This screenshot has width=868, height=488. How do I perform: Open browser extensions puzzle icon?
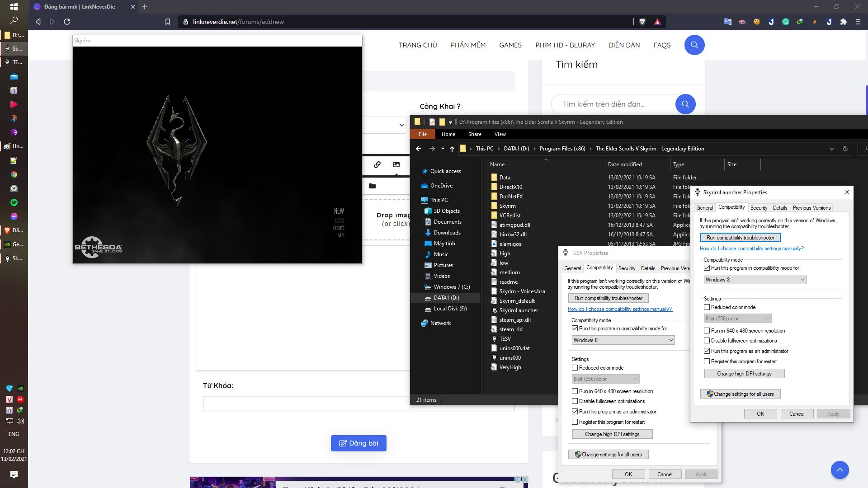coord(843,22)
